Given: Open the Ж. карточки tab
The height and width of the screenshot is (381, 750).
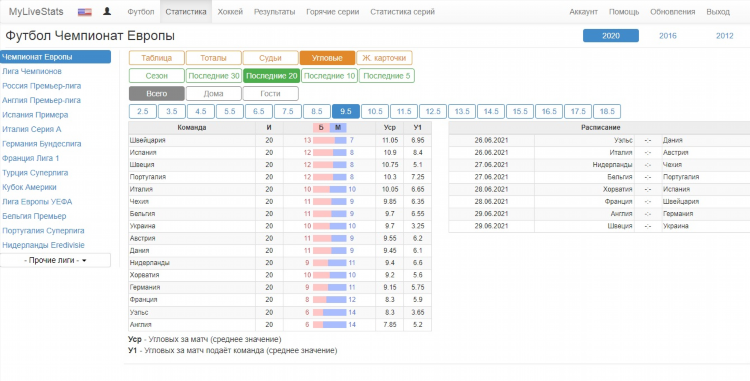Looking at the screenshot, I should 384,58.
